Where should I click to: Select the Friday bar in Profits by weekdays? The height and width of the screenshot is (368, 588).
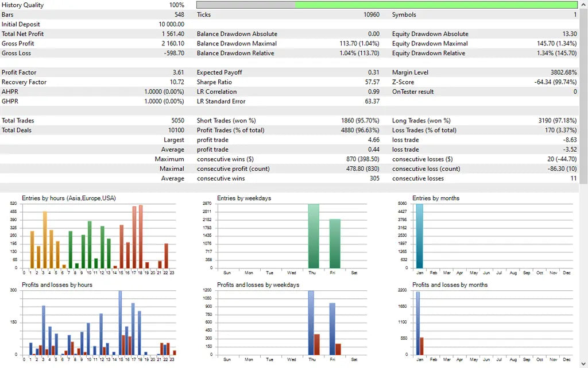click(334, 328)
